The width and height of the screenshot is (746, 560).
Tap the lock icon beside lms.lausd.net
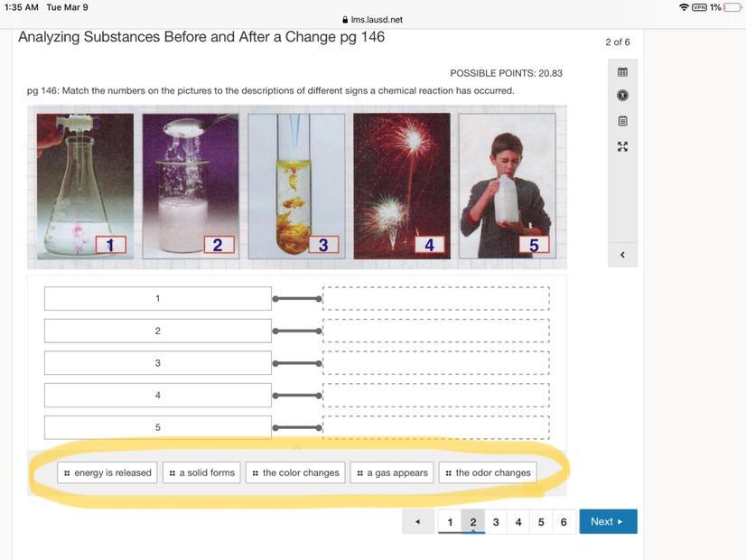pos(345,20)
